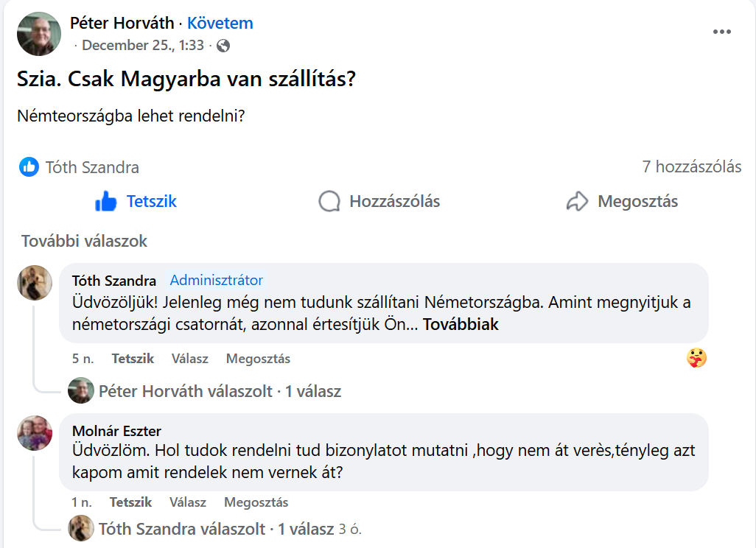Screen dimensions: 756x548
Task: Open Molnár Eszter's comment avatar
Action: tap(35, 433)
